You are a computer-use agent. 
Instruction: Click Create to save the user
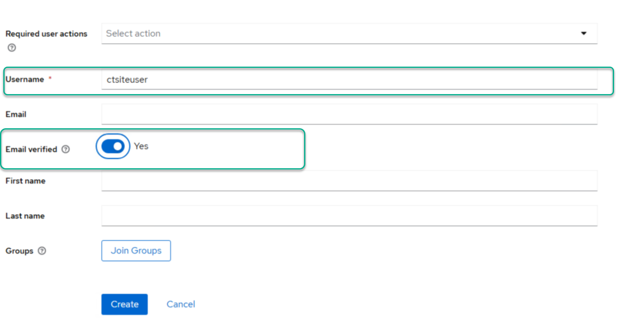tap(124, 304)
